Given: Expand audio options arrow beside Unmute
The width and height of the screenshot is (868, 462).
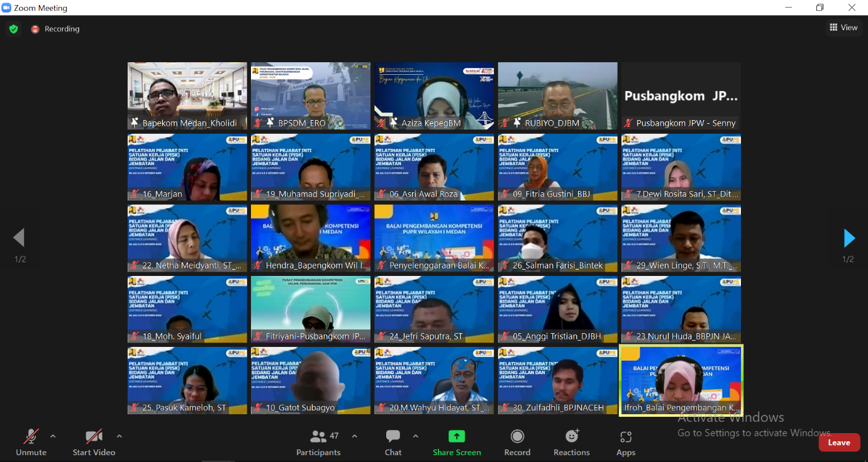Looking at the screenshot, I should tap(53, 436).
